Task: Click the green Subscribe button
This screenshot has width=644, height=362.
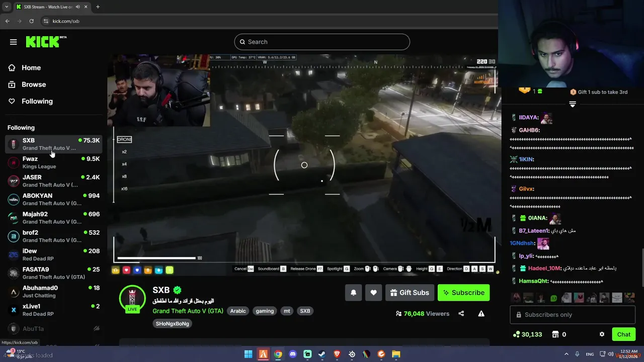Action: pos(463,293)
